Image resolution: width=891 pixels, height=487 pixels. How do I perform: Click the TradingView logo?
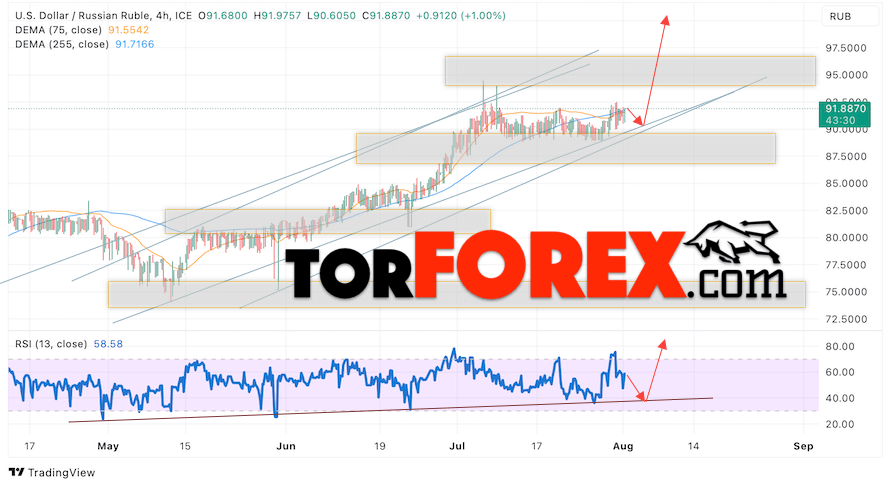coord(52,472)
